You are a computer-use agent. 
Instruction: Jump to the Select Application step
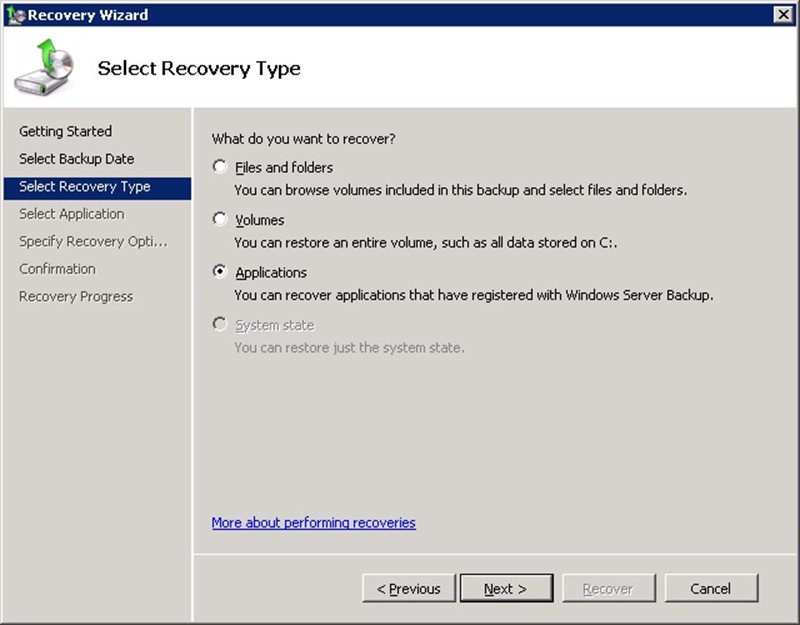click(72, 214)
